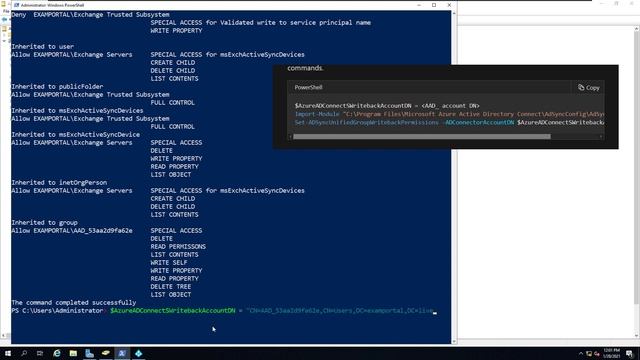Viewport: 640px width, 360px height.
Task: Click background window vertical scrollbar down arrow
Action: pos(637,336)
